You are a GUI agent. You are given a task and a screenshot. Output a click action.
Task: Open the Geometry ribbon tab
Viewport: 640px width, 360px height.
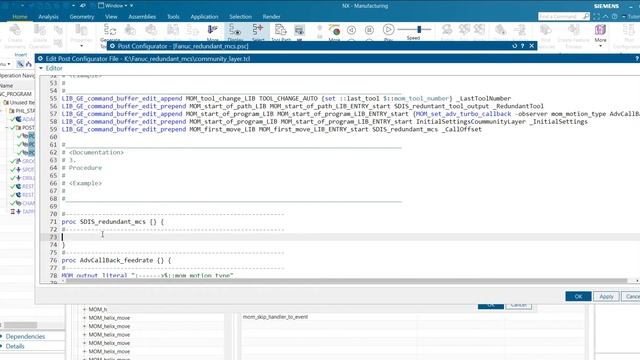coord(82,17)
